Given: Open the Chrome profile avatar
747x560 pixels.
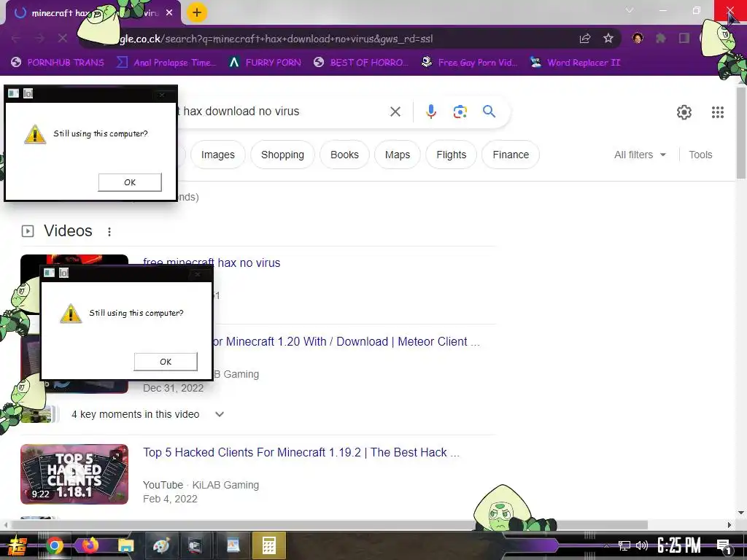Looking at the screenshot, I should click(x=638, y=38).
